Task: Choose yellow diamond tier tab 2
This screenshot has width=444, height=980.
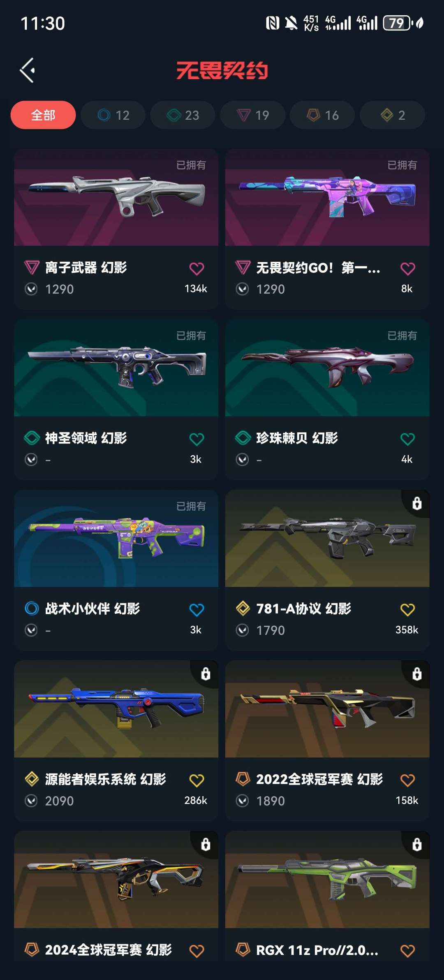Action: click(393, 115)
